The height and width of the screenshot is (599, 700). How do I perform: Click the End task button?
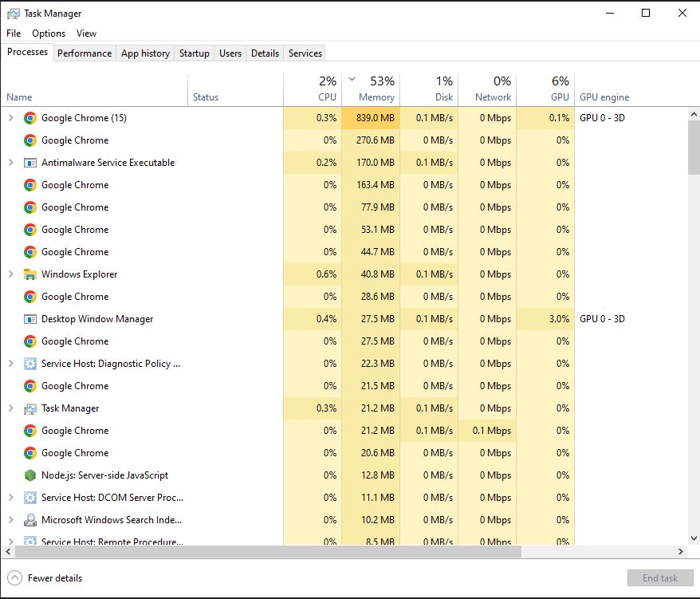[x=660, y=578]
